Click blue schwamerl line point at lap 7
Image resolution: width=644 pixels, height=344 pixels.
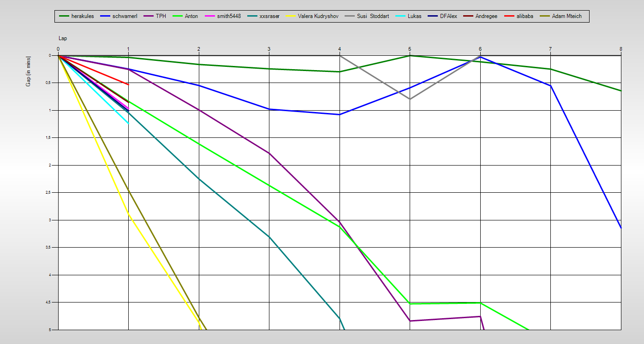(550, 86)
